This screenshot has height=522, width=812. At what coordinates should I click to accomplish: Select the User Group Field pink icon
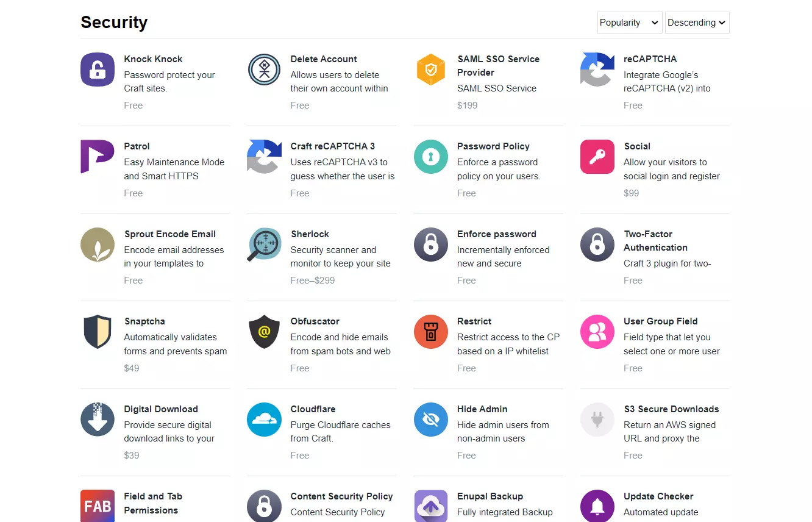pyautogui.click(x=597, y=332)
